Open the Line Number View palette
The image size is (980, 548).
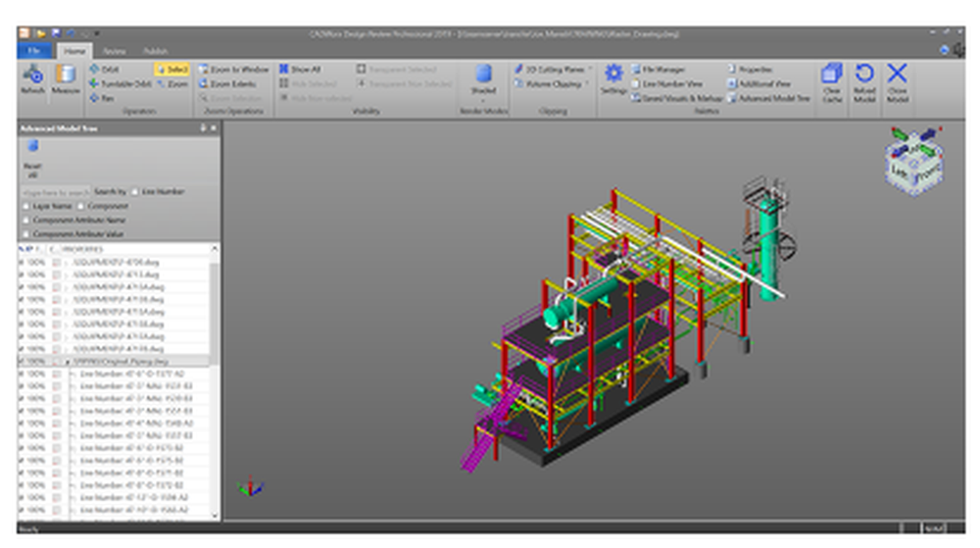(x=666, y=83)
